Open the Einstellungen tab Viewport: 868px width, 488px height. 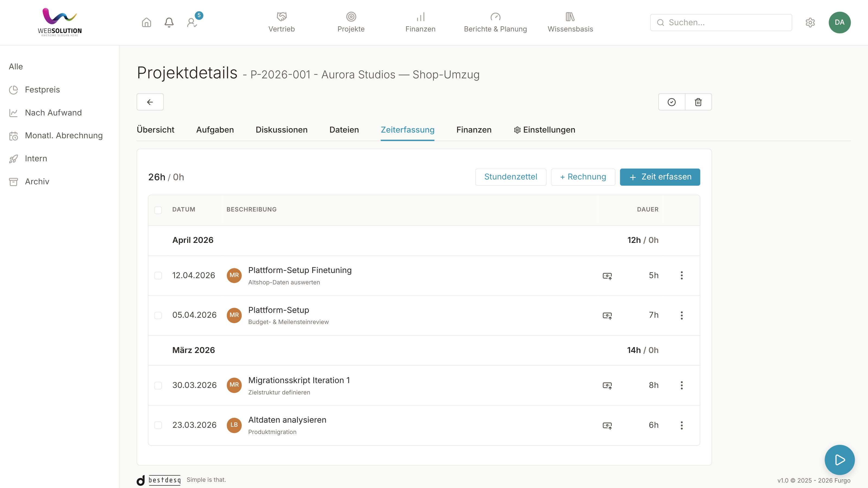(544, 130)
